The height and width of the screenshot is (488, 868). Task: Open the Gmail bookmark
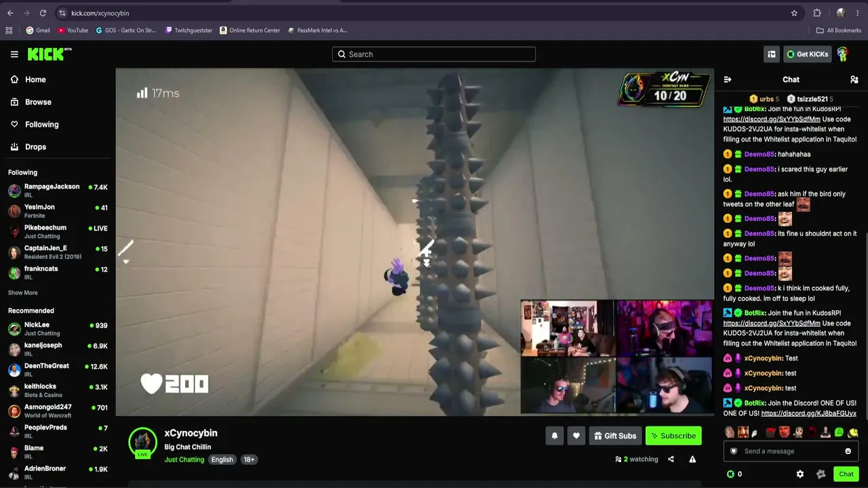pos(38,30)
